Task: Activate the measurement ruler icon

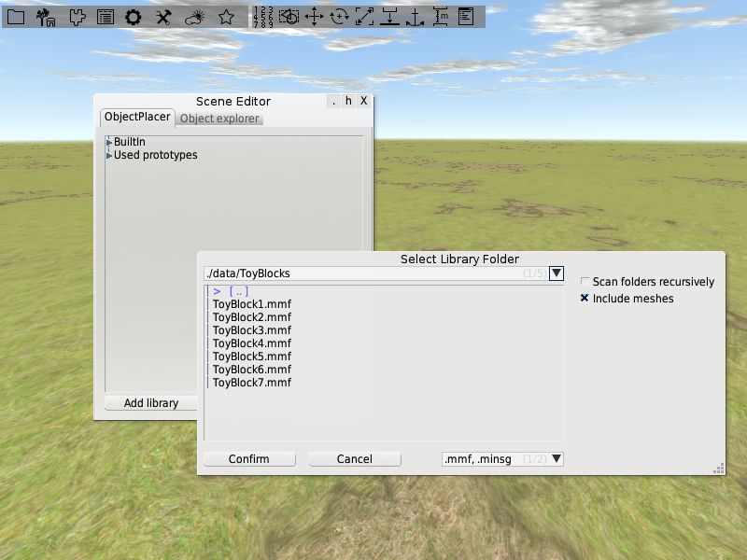Action: pos(441,15)
